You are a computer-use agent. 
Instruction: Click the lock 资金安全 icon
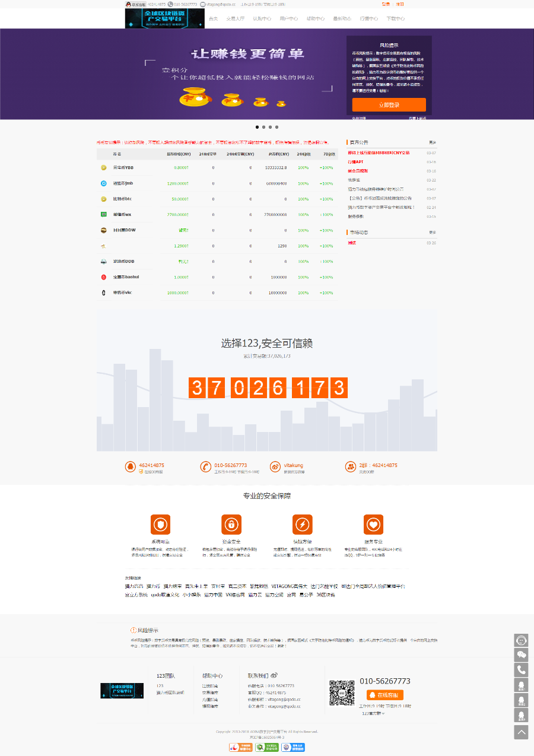(231, 525)
